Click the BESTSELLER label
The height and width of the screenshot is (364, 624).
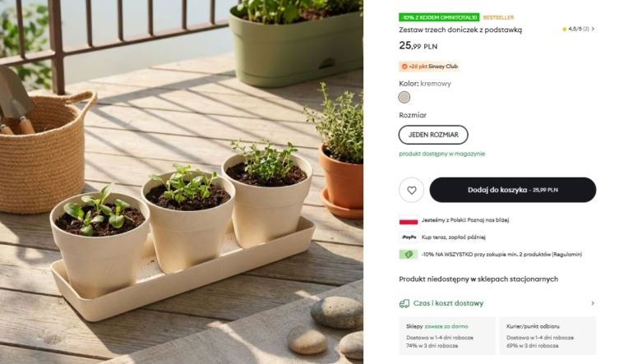coord(498,17)
